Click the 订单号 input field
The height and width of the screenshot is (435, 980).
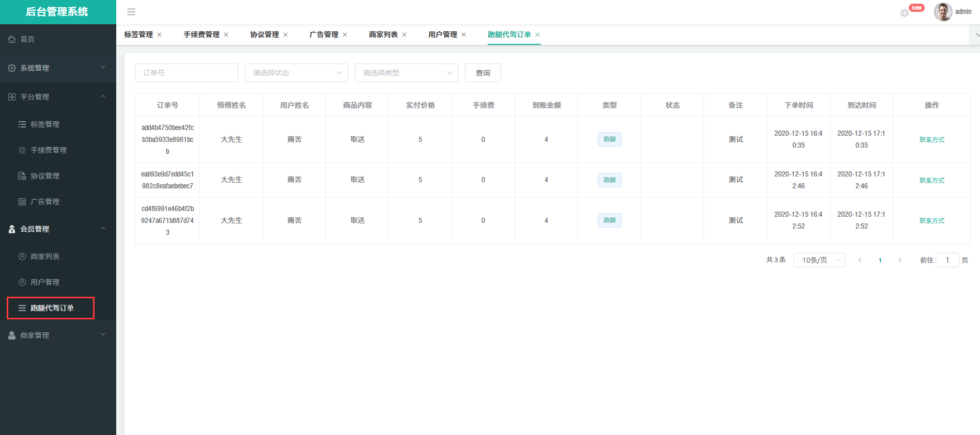coord(186,73)
